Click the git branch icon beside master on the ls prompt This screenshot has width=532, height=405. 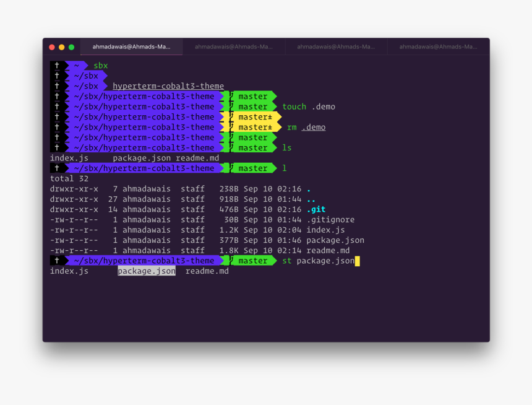(230, 147)
